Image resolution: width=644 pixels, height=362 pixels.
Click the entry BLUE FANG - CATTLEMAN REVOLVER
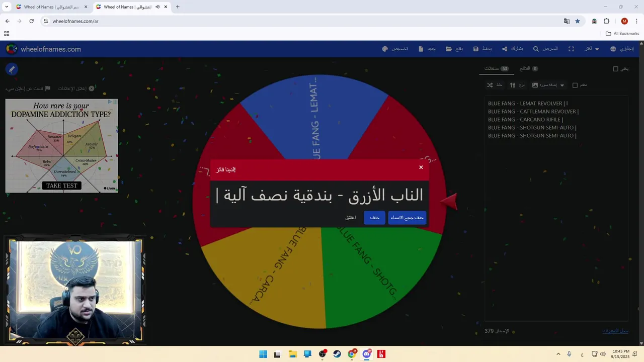point(533,112)
